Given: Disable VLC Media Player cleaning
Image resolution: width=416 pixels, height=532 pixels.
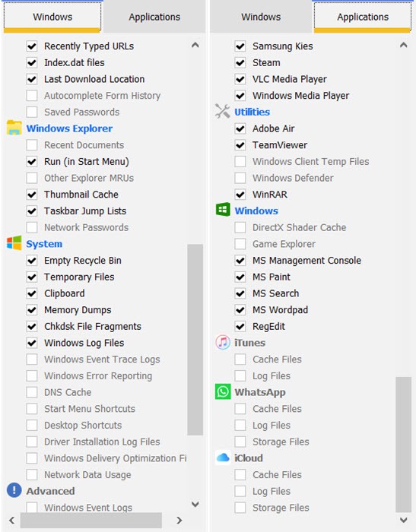Looking at the screenshot, I should [x=240, y=79].
